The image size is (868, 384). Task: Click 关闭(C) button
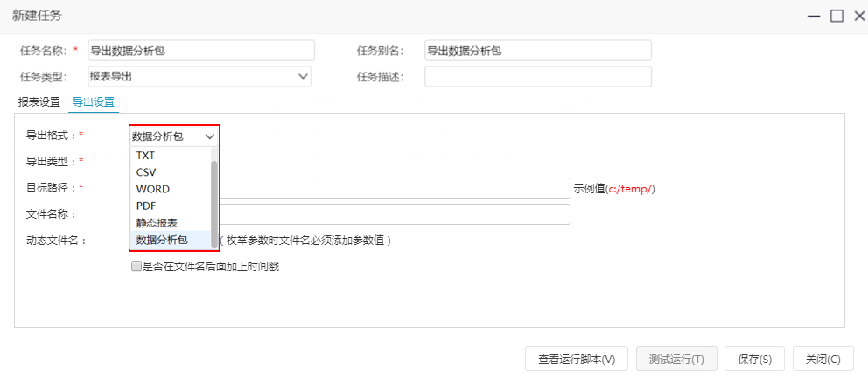(x=822, y=360)
